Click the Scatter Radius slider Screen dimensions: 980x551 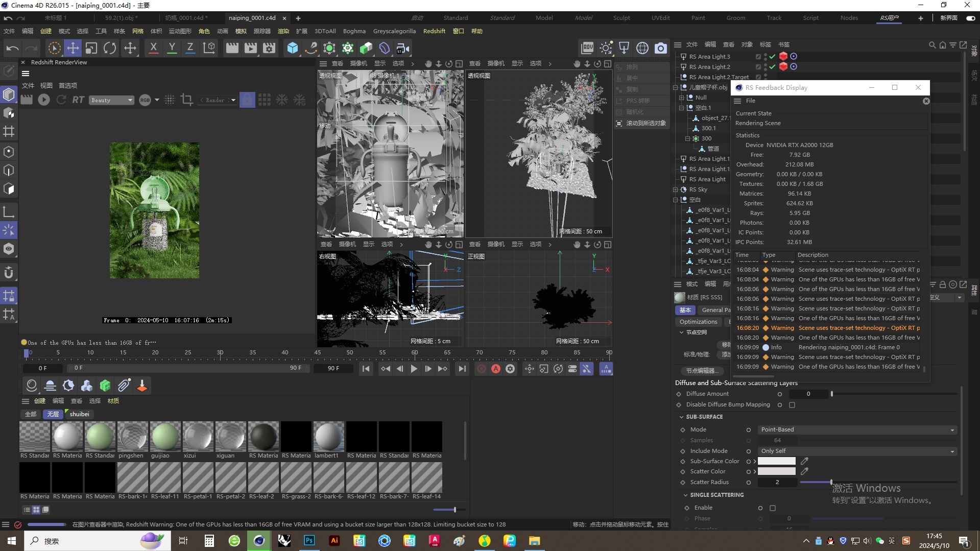878,482
